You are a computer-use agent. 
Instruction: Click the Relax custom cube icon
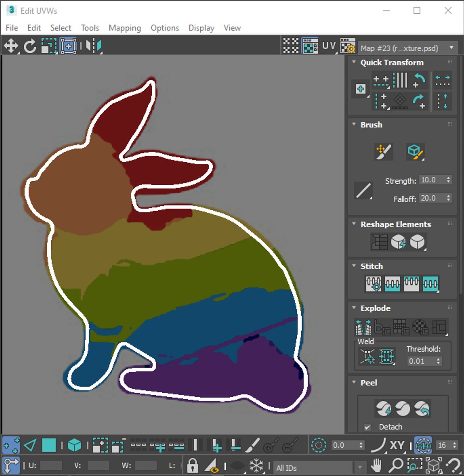418,242
